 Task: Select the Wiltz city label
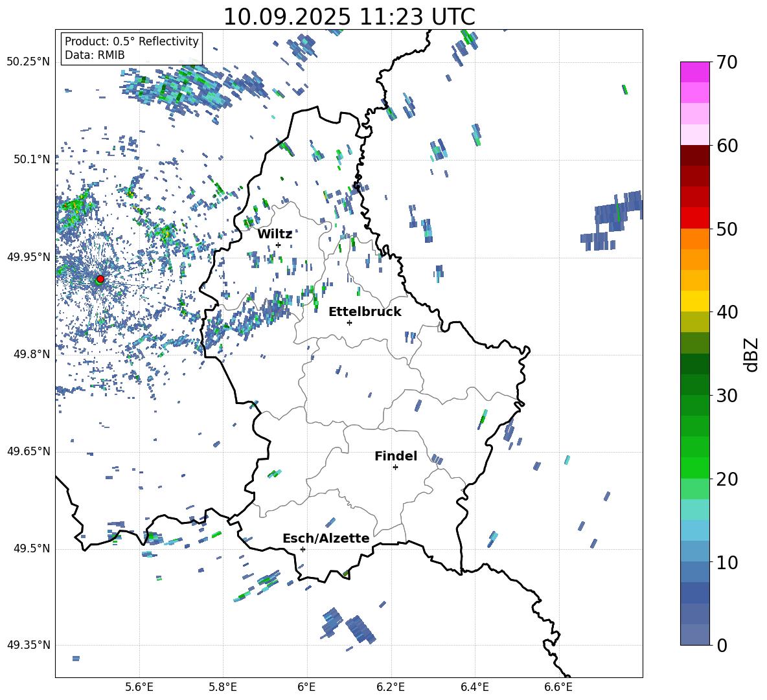click(x=275, y=234)
